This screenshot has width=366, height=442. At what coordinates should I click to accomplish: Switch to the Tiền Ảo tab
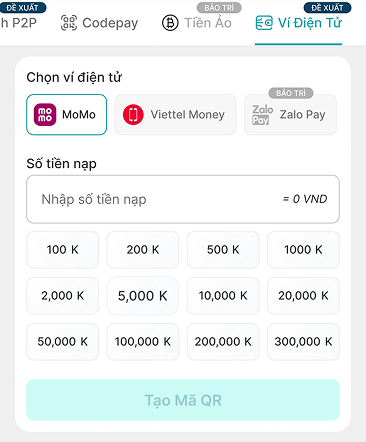197,23
